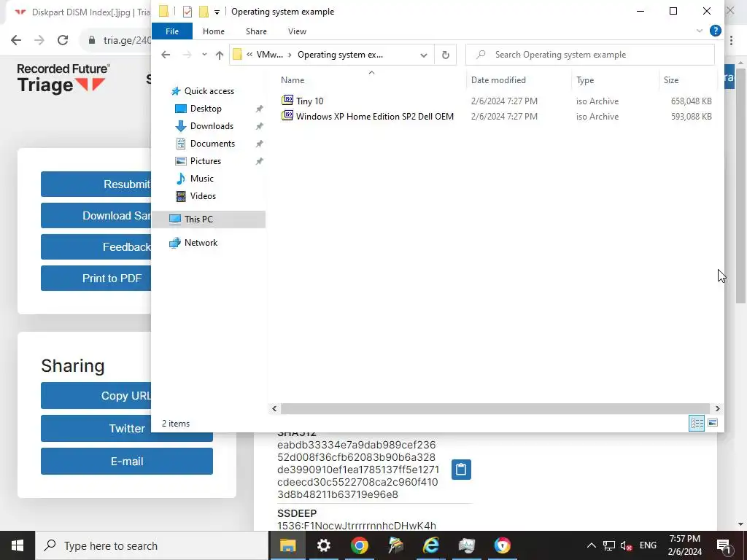Viewport: 747px width, 560px height.
Task: Open Customize Quick Access Toolbar dropdown
Action: pos(217,12)
